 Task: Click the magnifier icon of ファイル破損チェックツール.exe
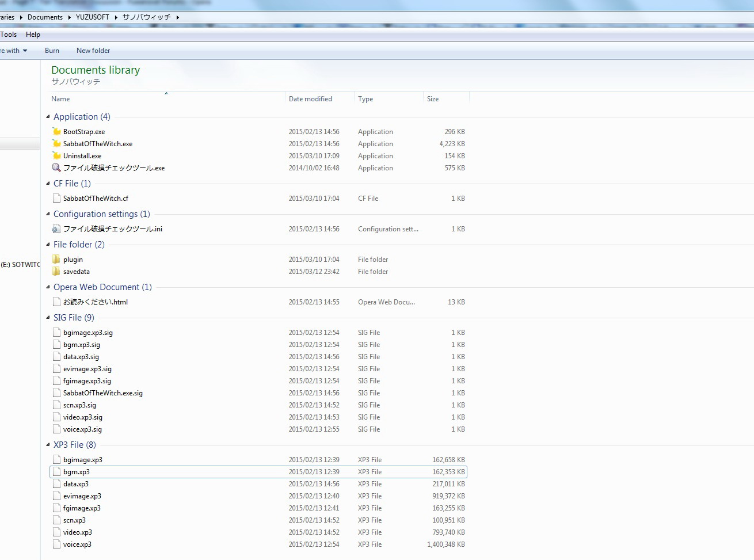[56, 167]
